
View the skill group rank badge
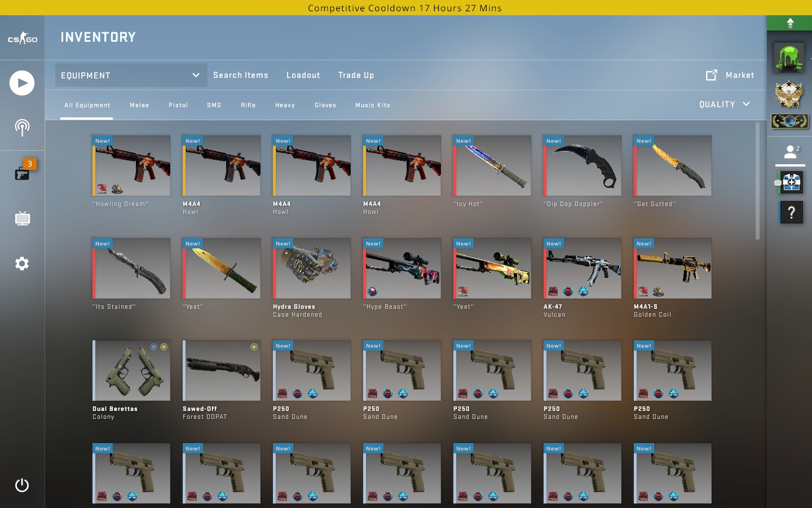(x=789, y=121)
